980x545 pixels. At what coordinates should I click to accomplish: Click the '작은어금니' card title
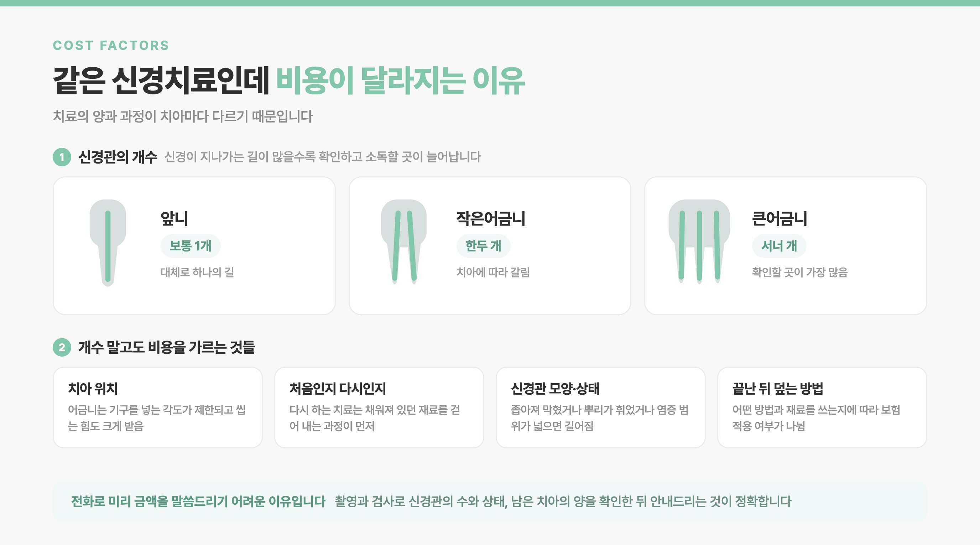coord(491,218)
